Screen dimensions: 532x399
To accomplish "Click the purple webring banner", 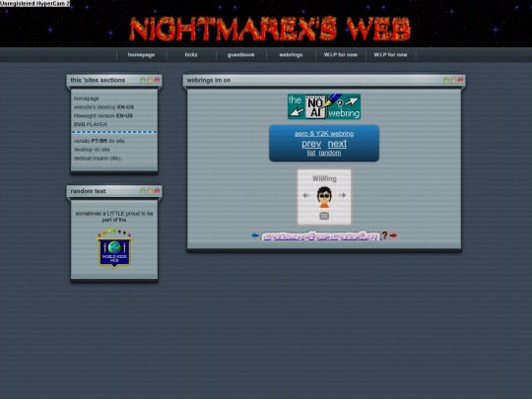I will (320, 236).
